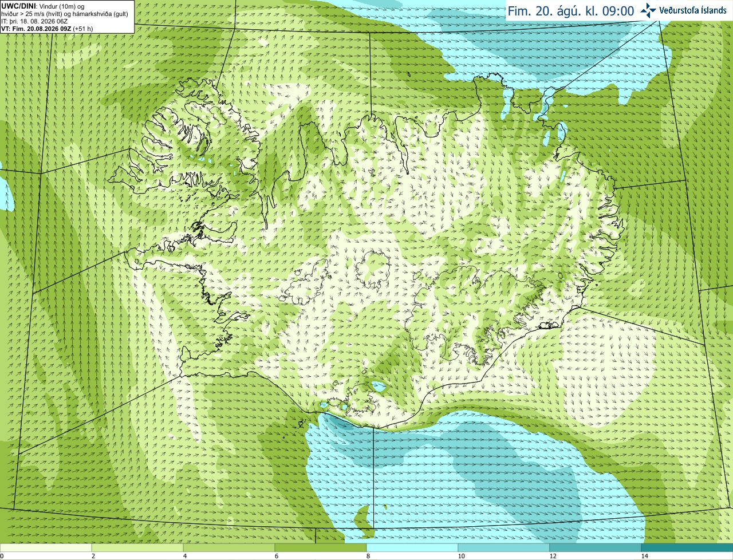This screenshot has height=560, width=733.
Task: Click the UWC/DINI title in the info box
Action: pos(18,6)
